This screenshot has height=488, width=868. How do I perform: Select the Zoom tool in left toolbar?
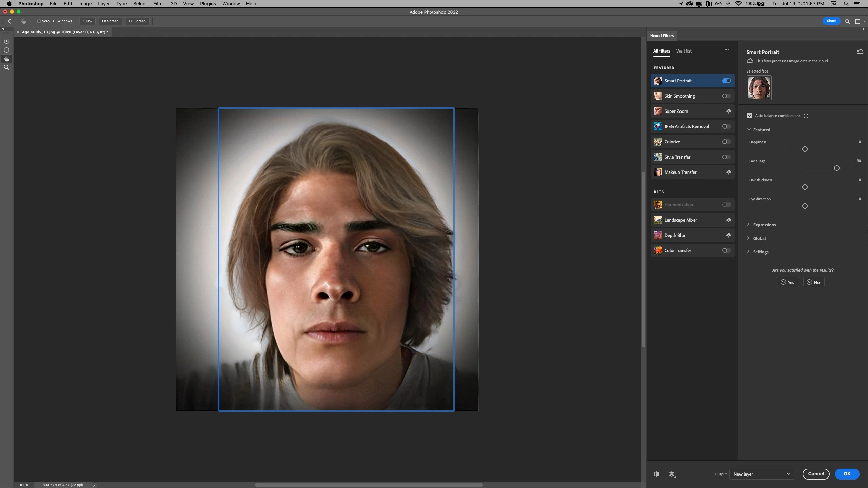pos(6,67)
